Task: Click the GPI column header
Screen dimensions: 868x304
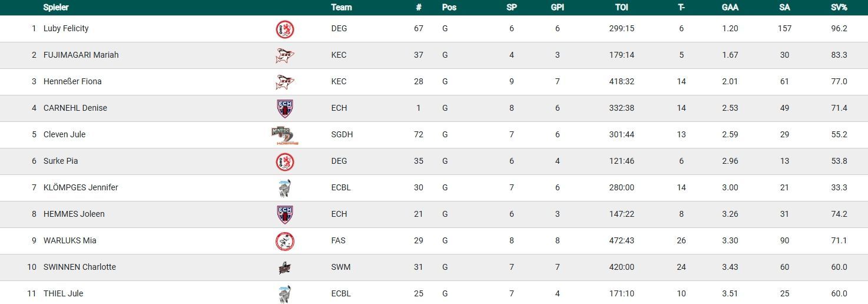Action: pyautogui.click(x=557, y=8)
